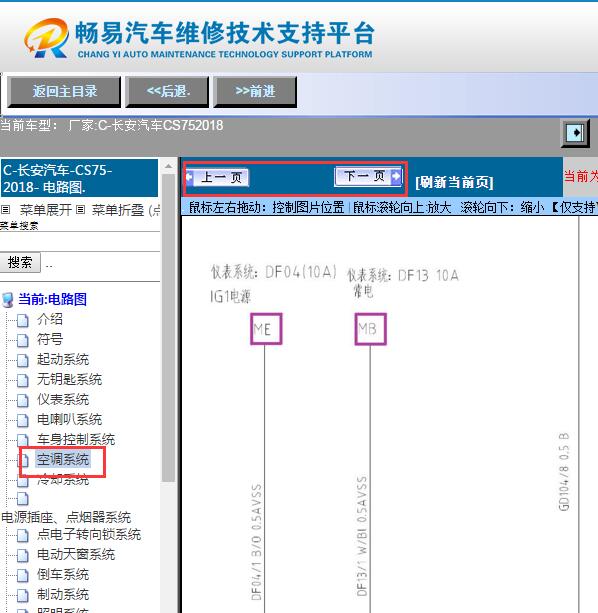Image resolution: width=598 pixels, height=613 pixels.
Task: Click the document icon beside 无钥匙系统
Action: tap(23, 380)
